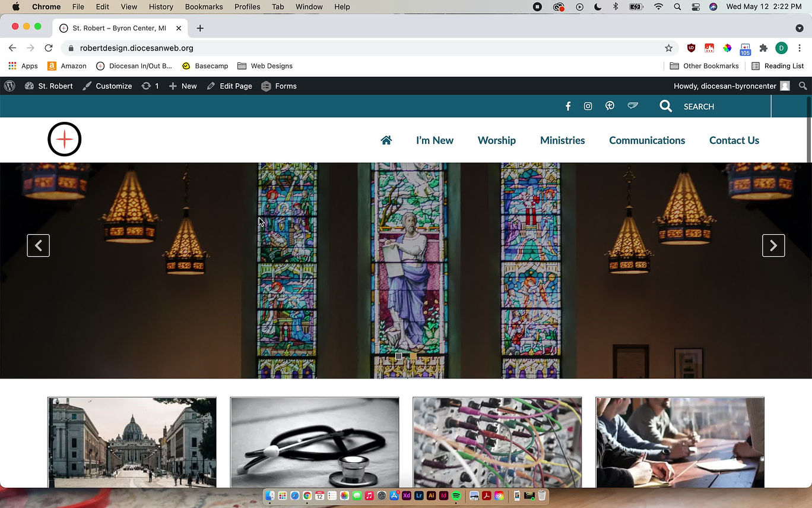Click the search magnifier beside SEARCH
The image size is (812, 508).
click(666, 106)
